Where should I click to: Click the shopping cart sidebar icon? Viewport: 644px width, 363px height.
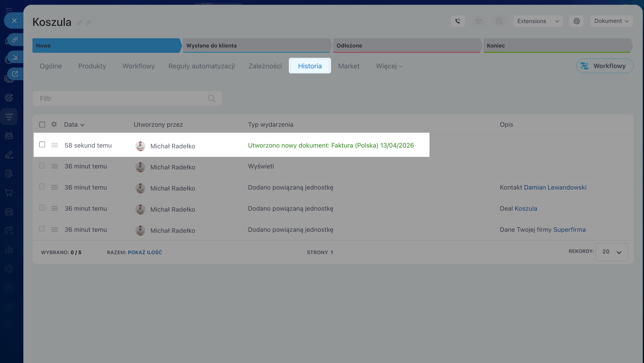9,193
